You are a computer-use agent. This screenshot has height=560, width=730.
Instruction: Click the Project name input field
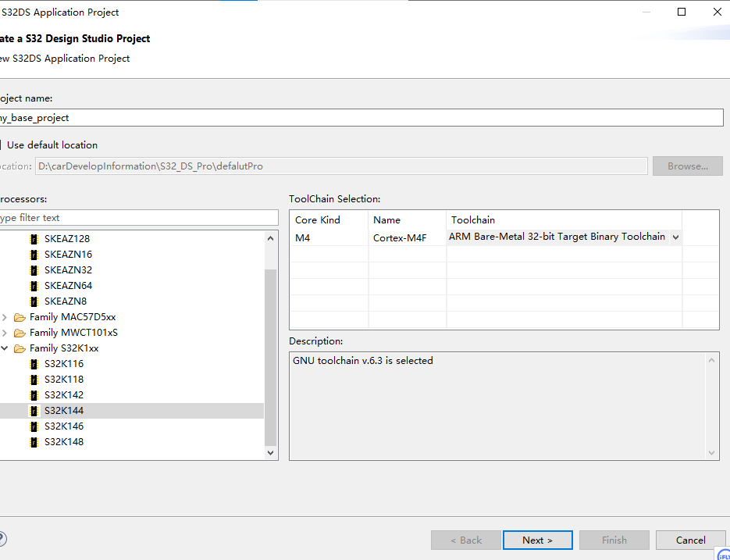coord(361,118)
